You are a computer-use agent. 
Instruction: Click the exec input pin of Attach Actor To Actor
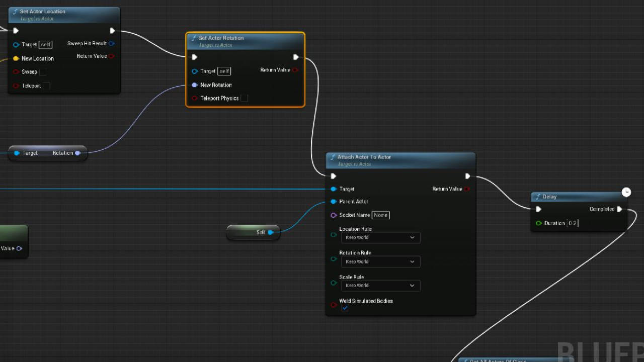pyautogui.click(x=333, y=176)
